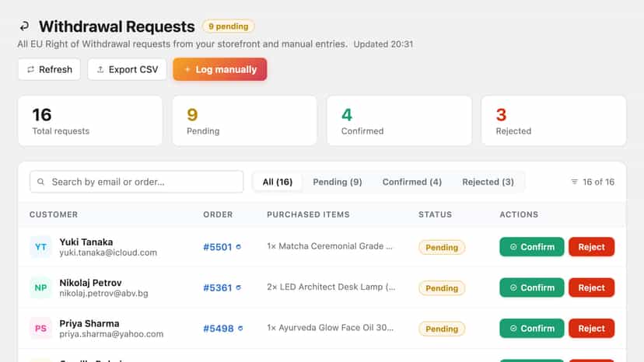This screenshot has width=644, height=362.
Task: Open order link #5361
Action: click(x=218, y=287)
